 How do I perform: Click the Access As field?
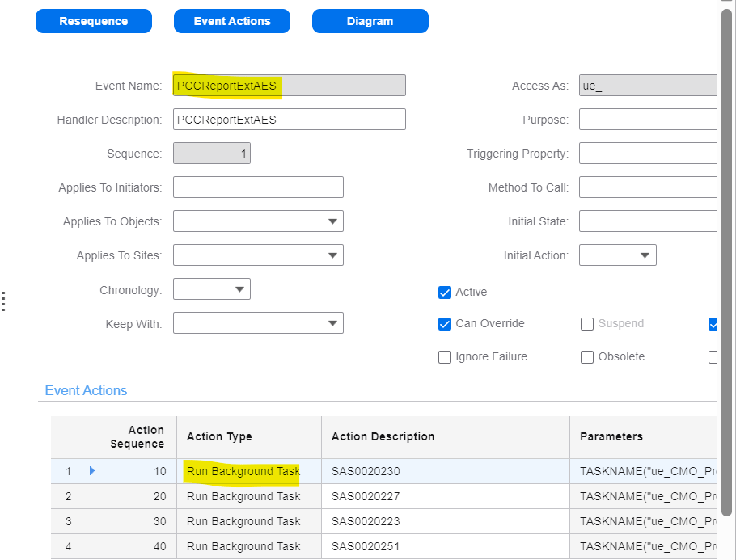pos(648,86)
